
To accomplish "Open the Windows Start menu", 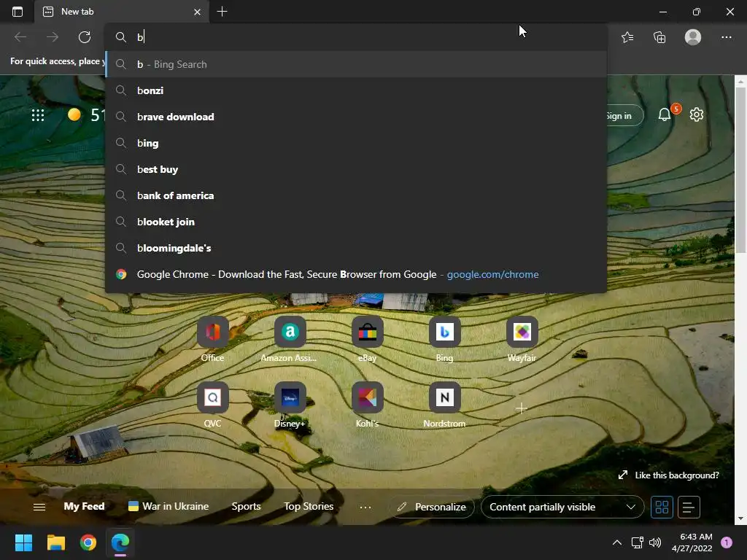I will [x=23, y=542].
